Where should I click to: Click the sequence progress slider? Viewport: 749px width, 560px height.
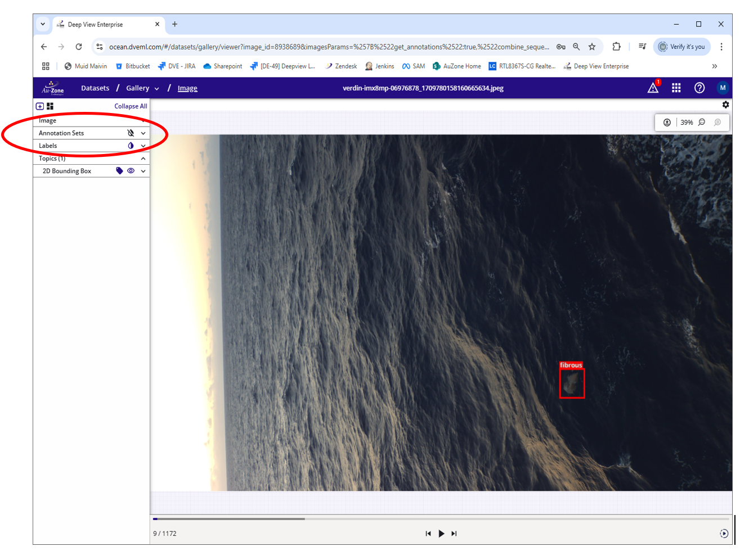(x=441, y=519)
